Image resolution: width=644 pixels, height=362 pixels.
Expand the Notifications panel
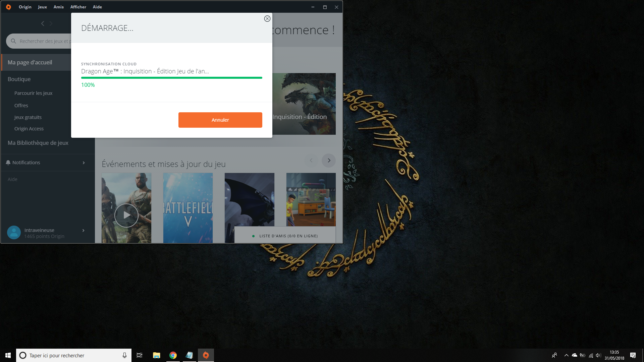click(x=84, y=163)
